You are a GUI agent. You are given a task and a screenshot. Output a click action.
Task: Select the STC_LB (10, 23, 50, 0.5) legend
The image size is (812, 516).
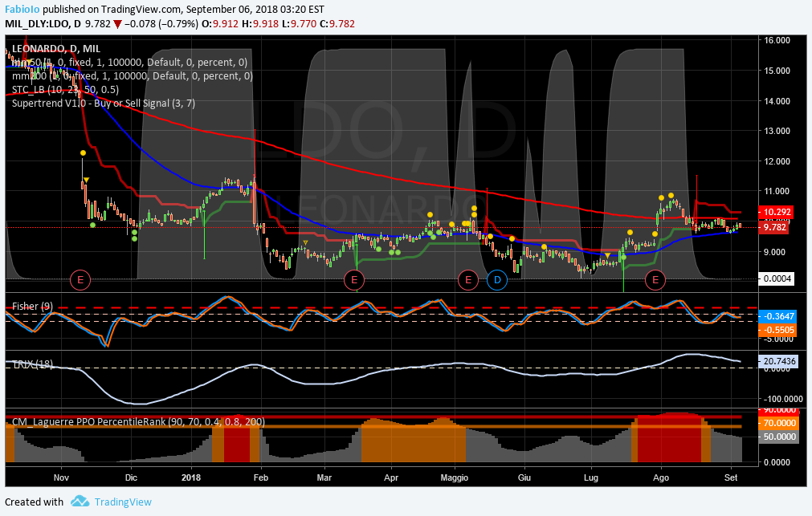point(65,90)
